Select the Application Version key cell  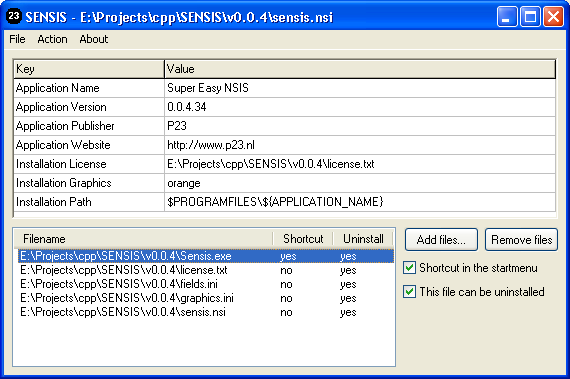(89, 107)
